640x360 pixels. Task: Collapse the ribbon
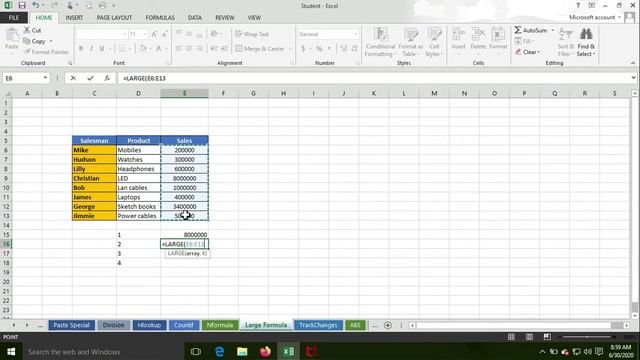click(x=633, y=63)
